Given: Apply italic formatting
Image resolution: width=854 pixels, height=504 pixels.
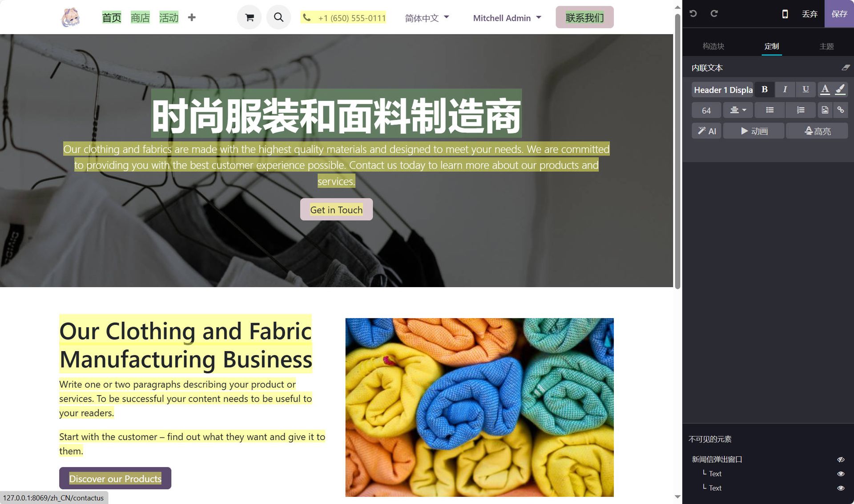Looking at the screenshot, I should click(785, 89).
